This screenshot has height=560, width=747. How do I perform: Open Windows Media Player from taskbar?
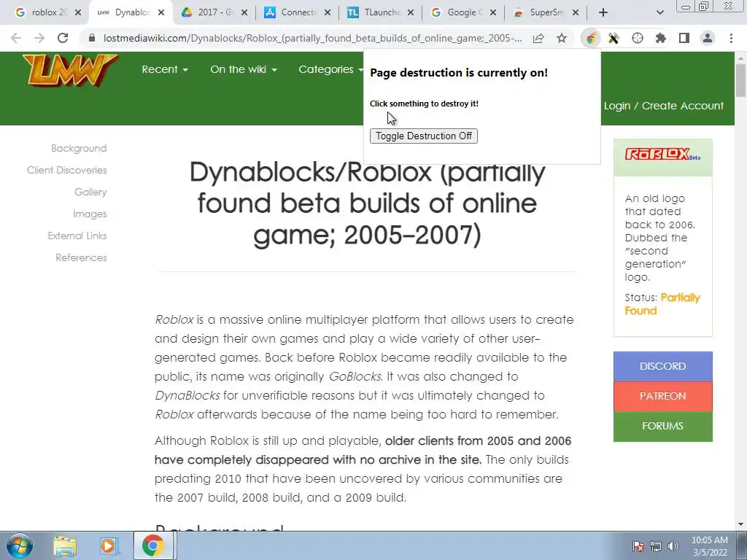coord(108,546)
